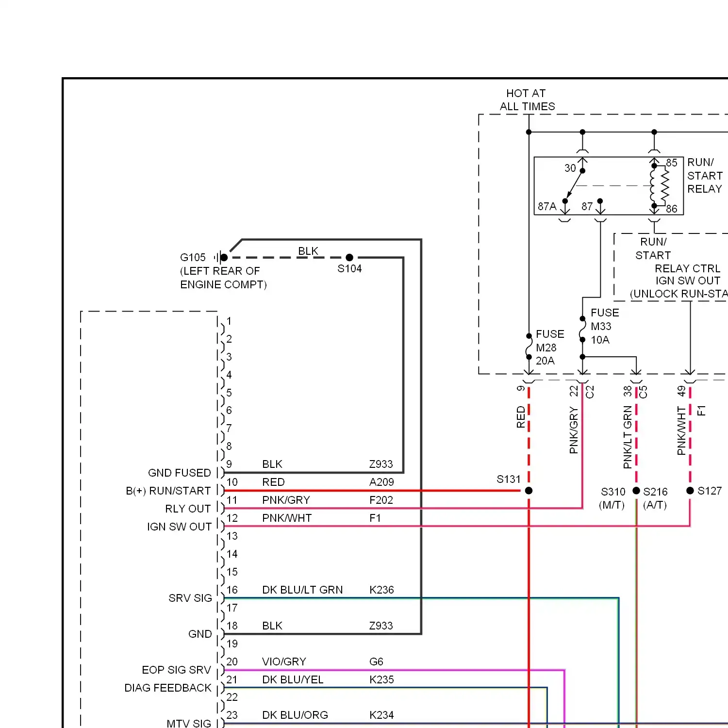Screen dimensions: 728x728
Task: Click connector pin number 1
Action: pos(229,321)
